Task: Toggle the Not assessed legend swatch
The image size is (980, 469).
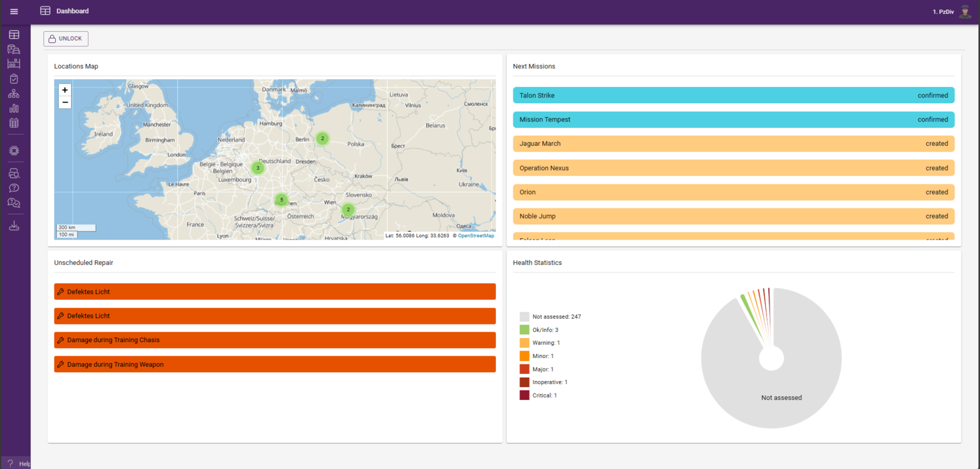Action: pyautogui.click(x=524, y=317)
